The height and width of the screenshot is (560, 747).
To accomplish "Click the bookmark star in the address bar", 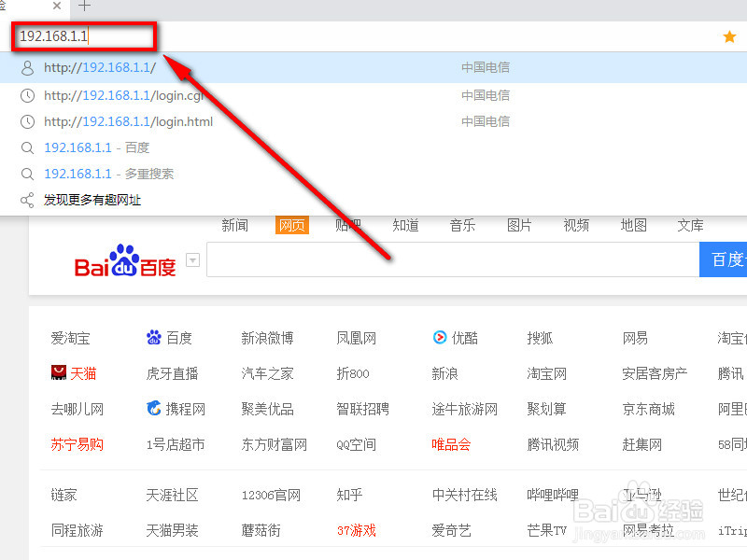I will [x=728, y=36].
